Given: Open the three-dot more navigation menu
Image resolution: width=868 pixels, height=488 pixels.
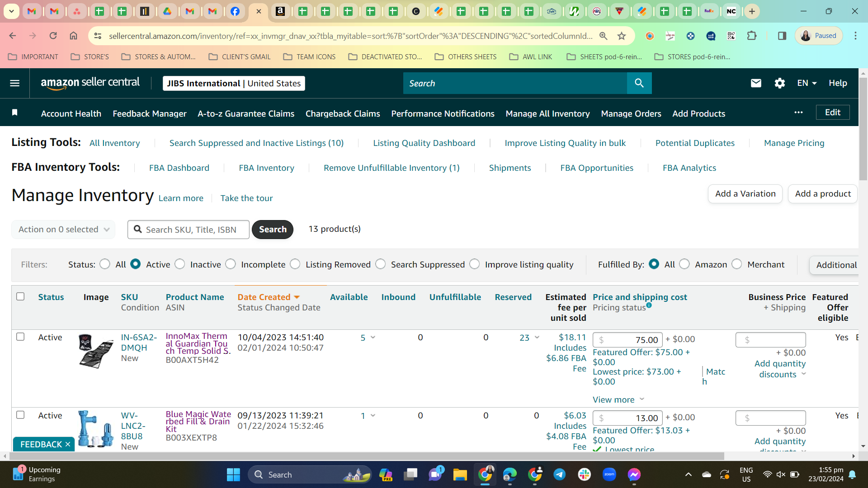Looking at the screenshot, I should click(799, 113).
